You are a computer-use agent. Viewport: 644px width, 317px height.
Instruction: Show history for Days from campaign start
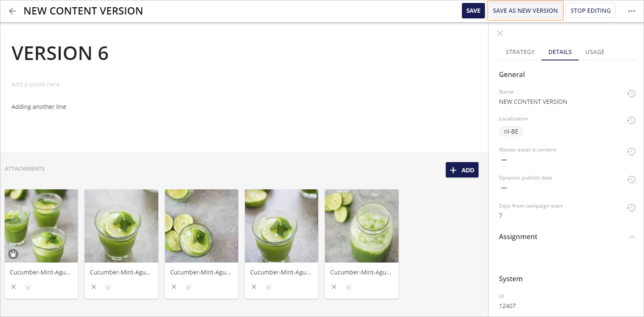[631, 208]
